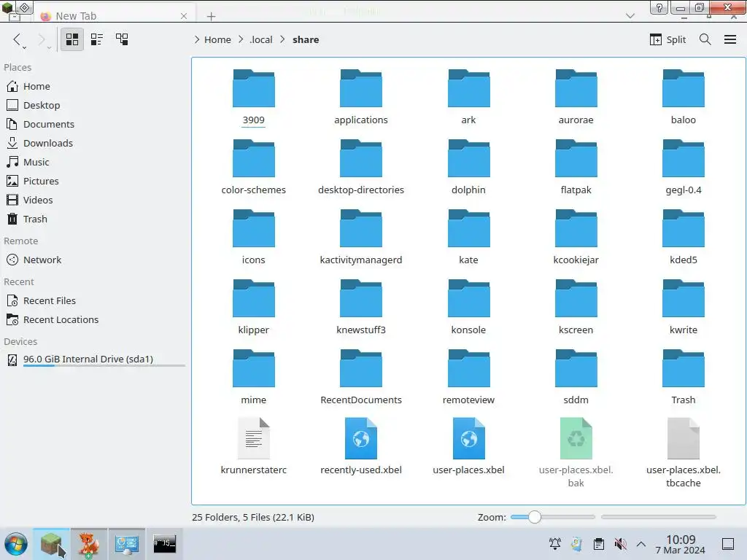Click the free space bar in status bar
This screenshot has height=560, width=747.
pos(659,517)
